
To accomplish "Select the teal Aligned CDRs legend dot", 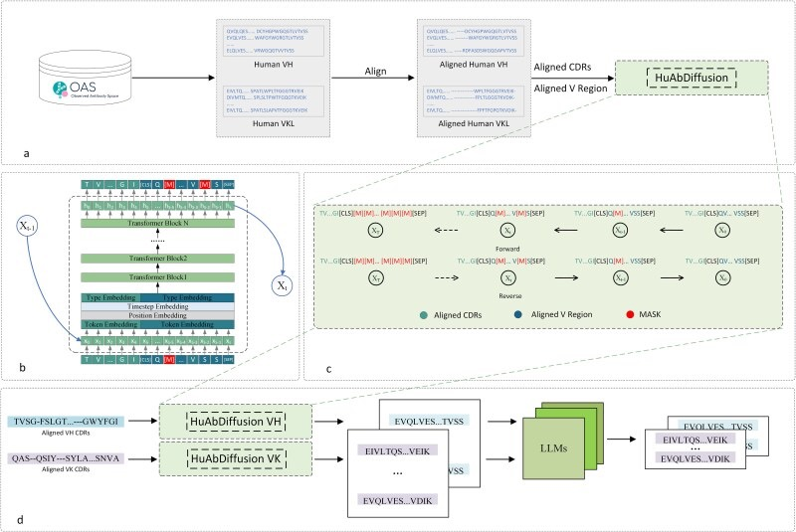I will click(x=424, y=315).
